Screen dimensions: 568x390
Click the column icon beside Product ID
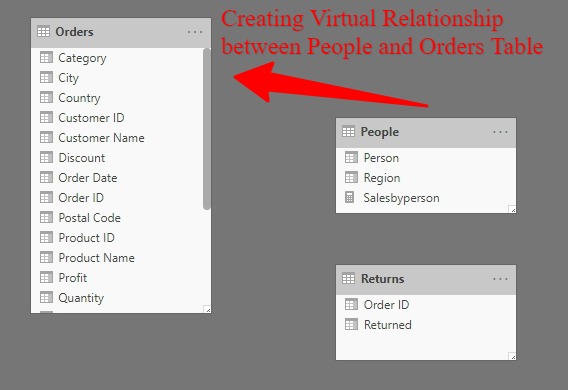(46, 238)
